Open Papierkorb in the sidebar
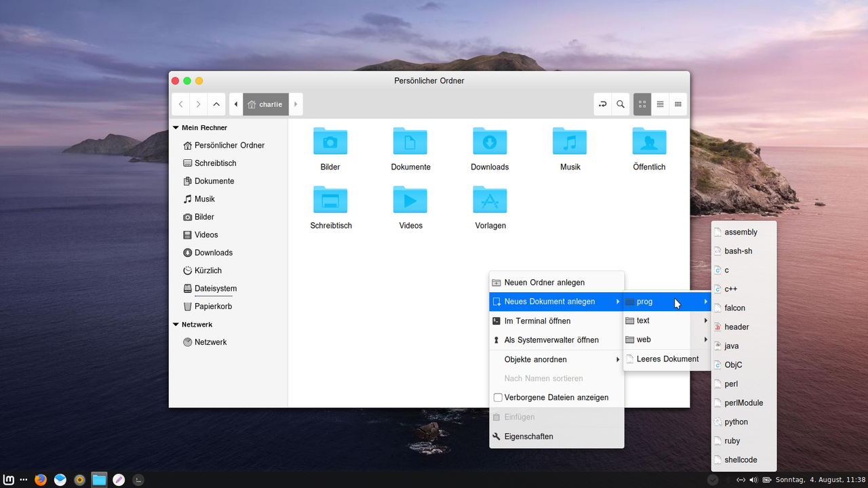Image resolution: width=868 pixels, height=488 pixels. tap(229, 306)
